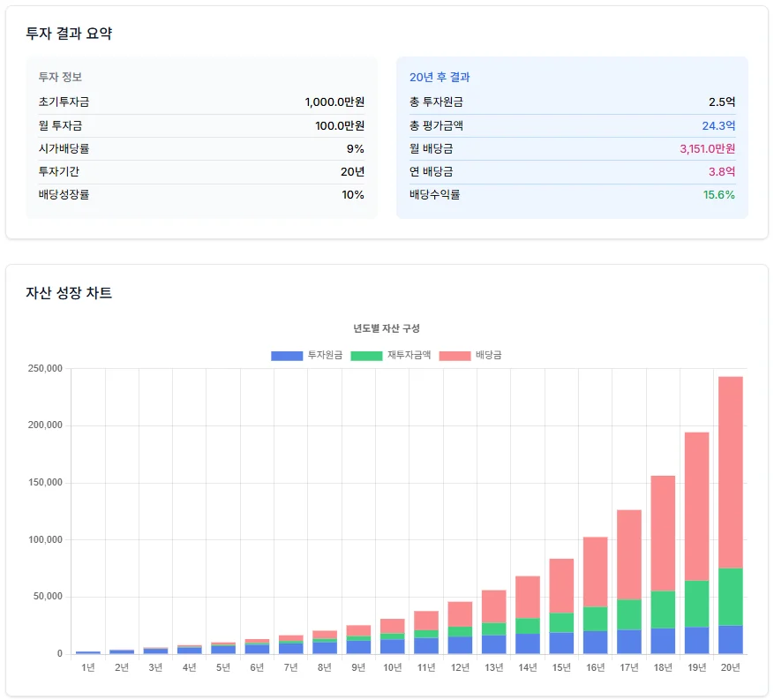This screenshot has width=774, height=700.
Task: Click the pink 배당금 legend swatch
Action: point(455,356)
